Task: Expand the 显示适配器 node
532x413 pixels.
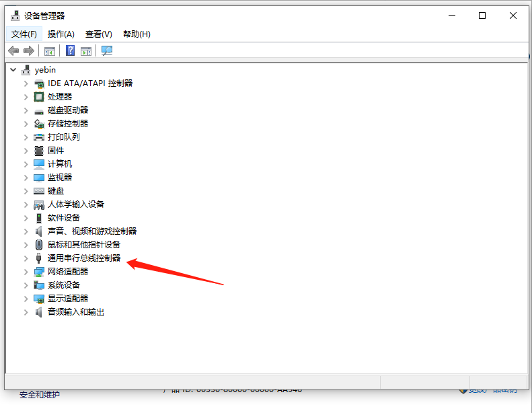Action: tap(26, 299)
